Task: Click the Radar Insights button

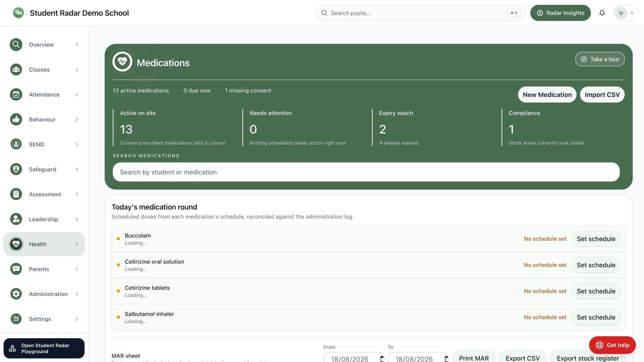Action: pyautogui.click(x=560, y=13)
